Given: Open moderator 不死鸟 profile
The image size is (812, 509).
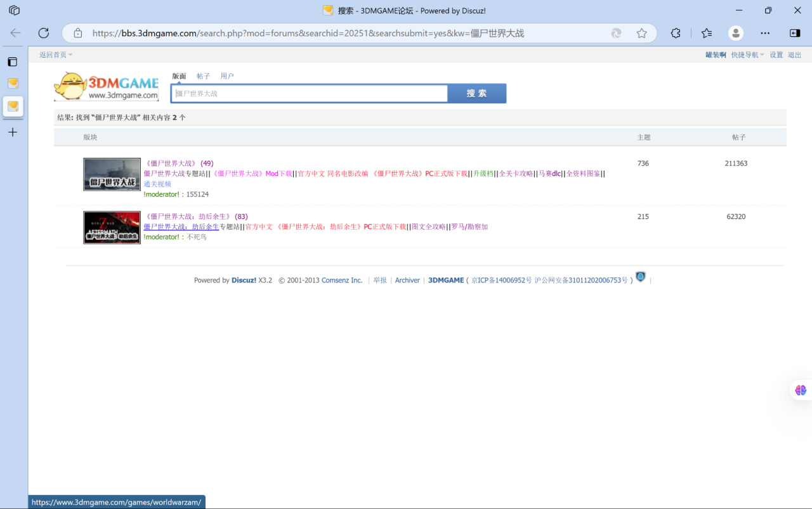Looking at the screenshot, I should [196, 237].
